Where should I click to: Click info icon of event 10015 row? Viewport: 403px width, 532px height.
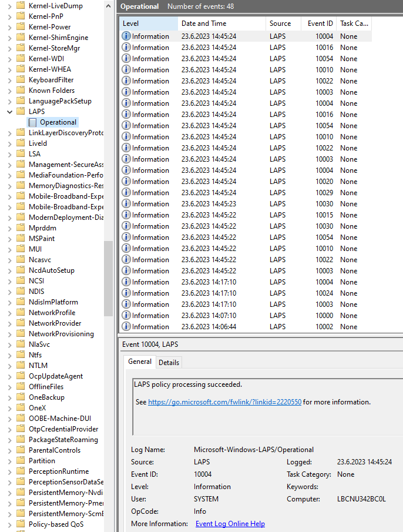[x=126, y=215]
